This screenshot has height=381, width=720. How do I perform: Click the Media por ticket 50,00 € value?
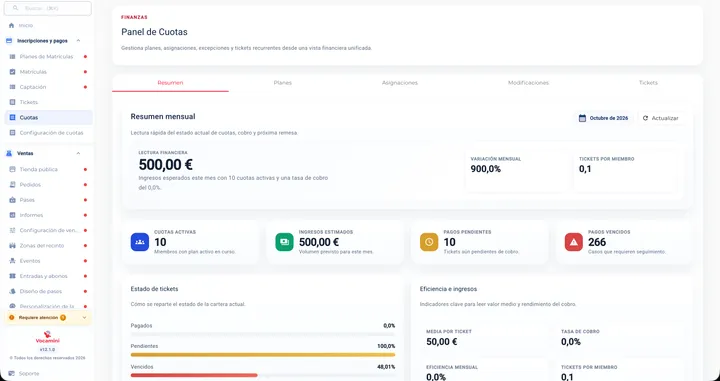pyautogui.click(x=442, y=342)
